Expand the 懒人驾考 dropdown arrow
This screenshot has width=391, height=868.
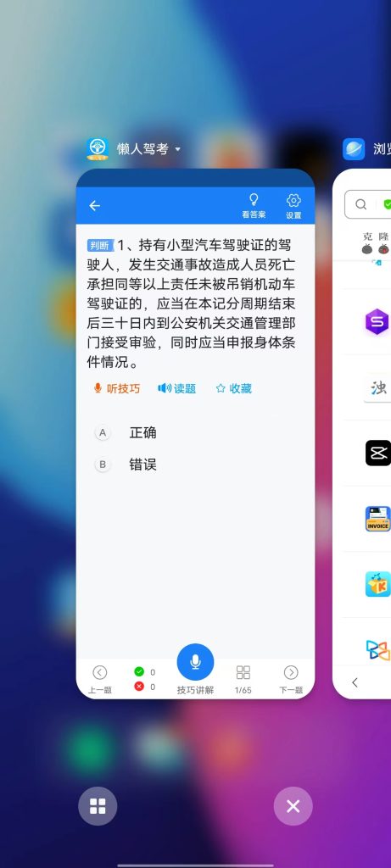tap(178, 149)
